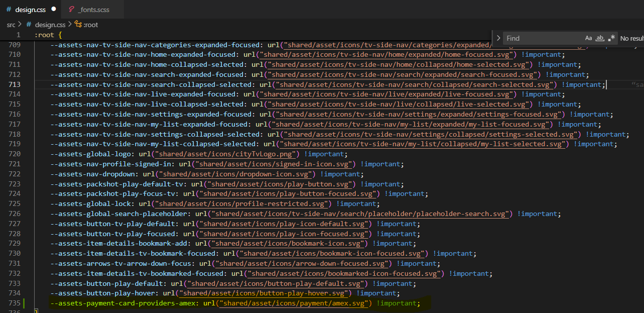Screen dimensions: 644x313
Task: Toggle Match Whole Word option
Action: (600, 38)
